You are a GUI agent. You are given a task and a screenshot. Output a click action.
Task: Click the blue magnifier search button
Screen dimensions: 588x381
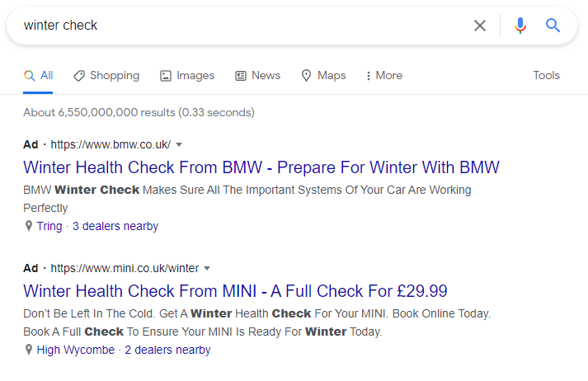553,26
